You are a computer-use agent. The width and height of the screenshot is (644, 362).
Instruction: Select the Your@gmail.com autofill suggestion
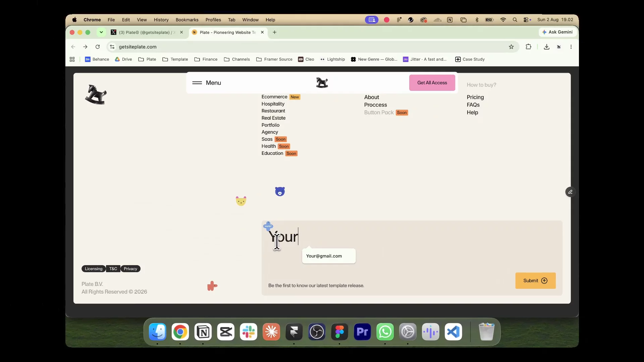(329, 256)
